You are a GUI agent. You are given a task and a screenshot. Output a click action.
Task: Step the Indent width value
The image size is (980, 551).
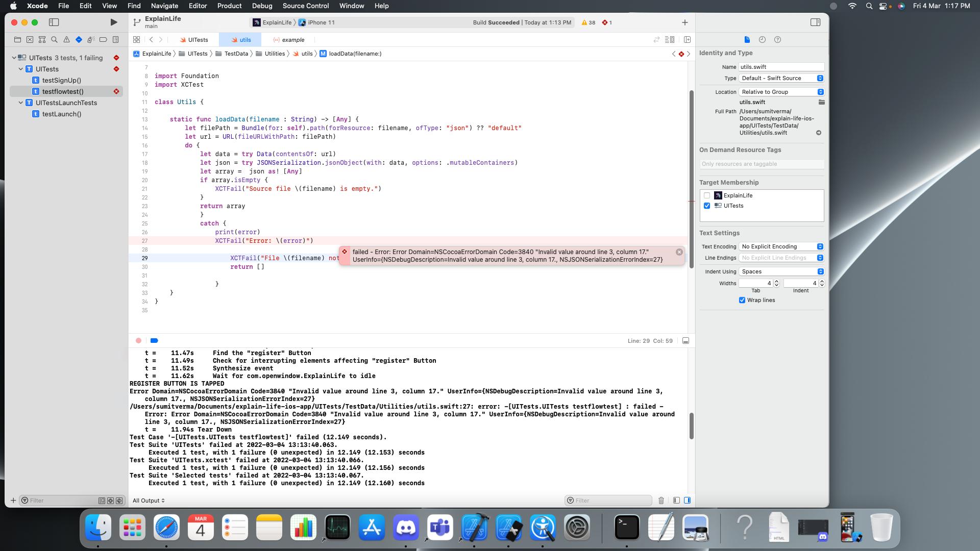[821, 283]
